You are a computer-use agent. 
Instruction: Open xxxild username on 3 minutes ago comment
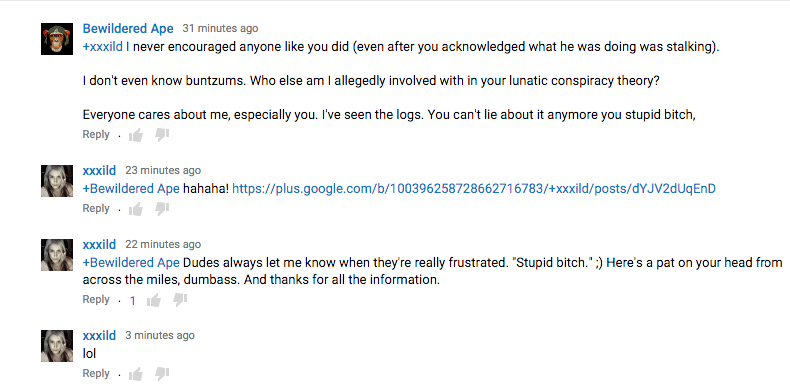pos(99,336)
